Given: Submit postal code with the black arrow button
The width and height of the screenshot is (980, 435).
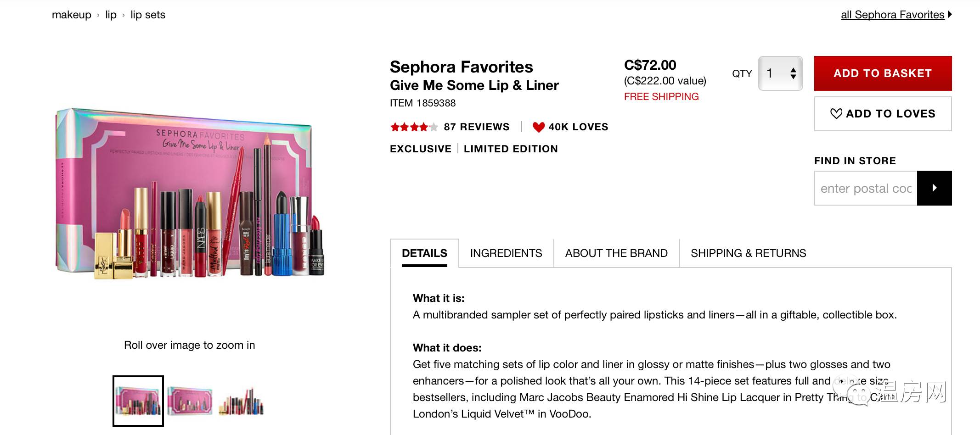Looking at the screenshot, I should click(x=934, y=188).
